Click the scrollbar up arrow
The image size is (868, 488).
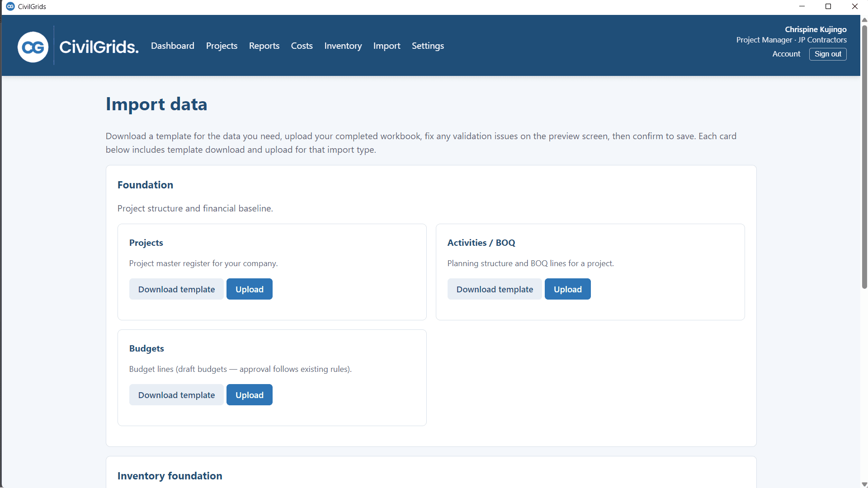864,20
